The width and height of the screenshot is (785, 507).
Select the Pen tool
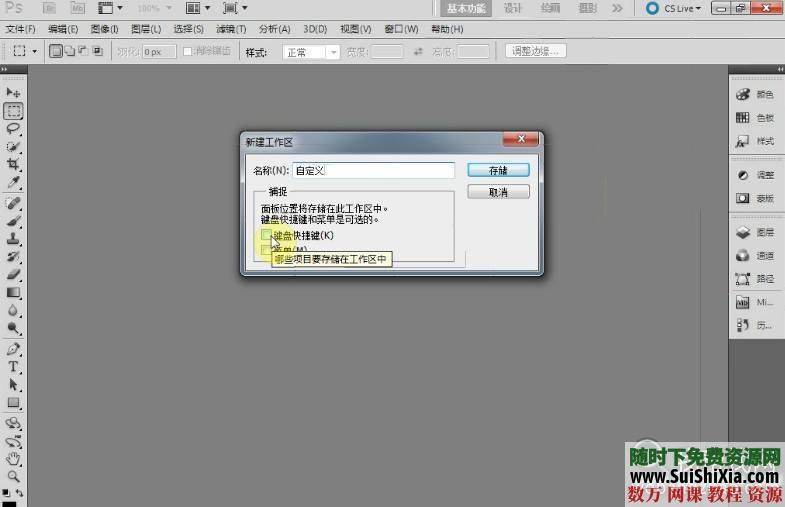point(13,349)
